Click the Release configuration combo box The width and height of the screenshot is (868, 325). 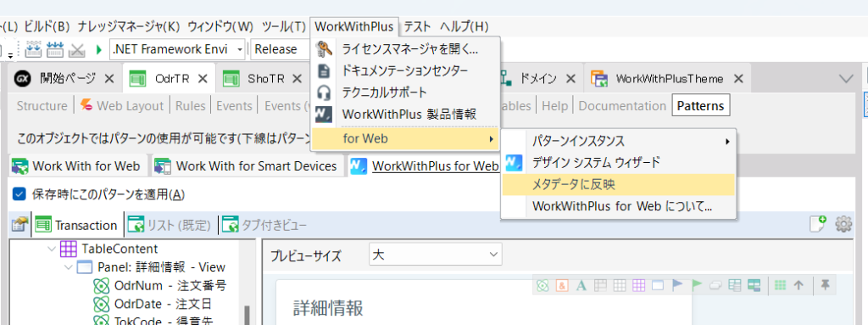coord(281,49)
